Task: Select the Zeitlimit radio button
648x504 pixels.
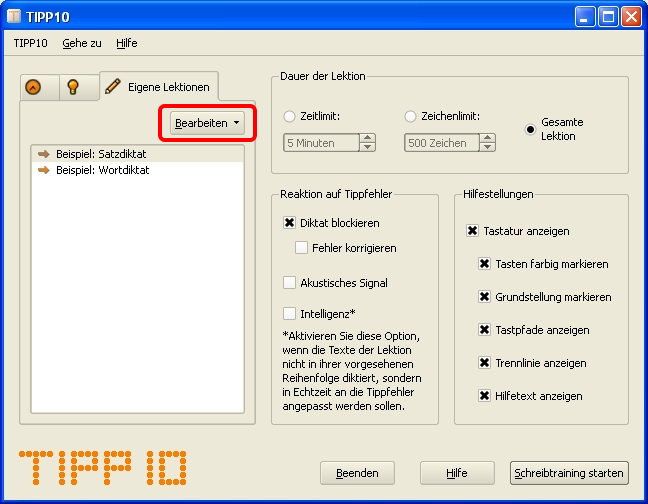Action: tap(290, 116)
